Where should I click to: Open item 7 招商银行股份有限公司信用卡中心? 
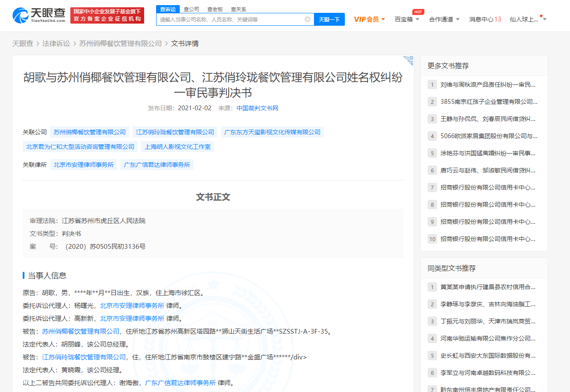point(488,187)
